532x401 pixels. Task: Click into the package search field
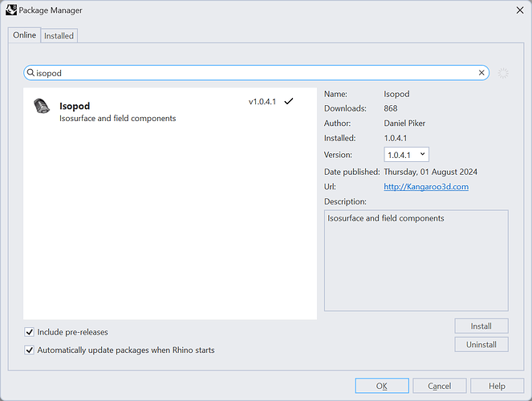tap(257, 73)
